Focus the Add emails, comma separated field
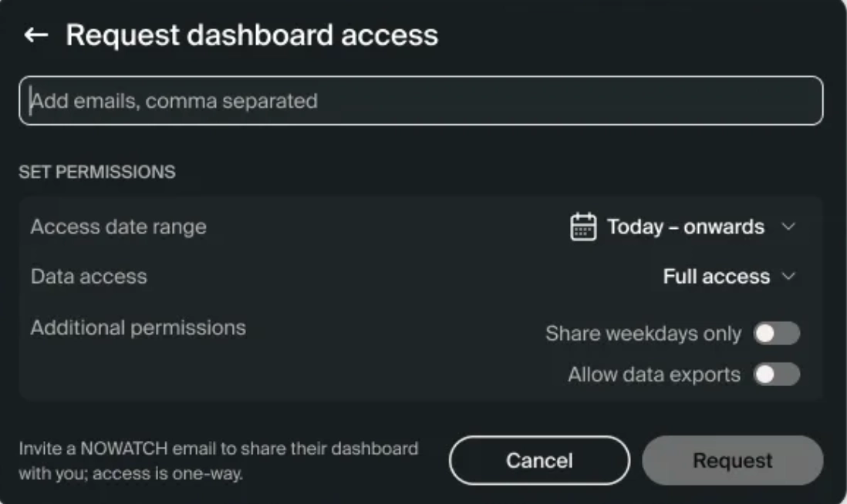The image size is (847, 504). point(420,101)
